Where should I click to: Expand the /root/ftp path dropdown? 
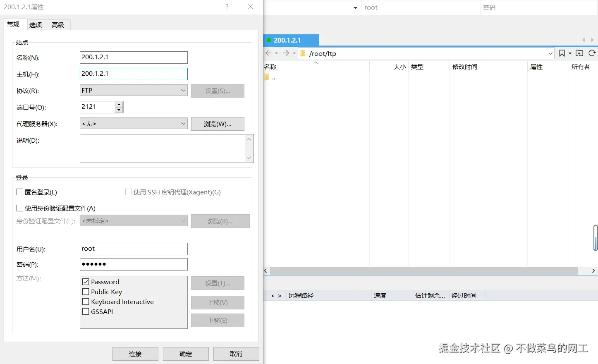(x=550, y=53)
